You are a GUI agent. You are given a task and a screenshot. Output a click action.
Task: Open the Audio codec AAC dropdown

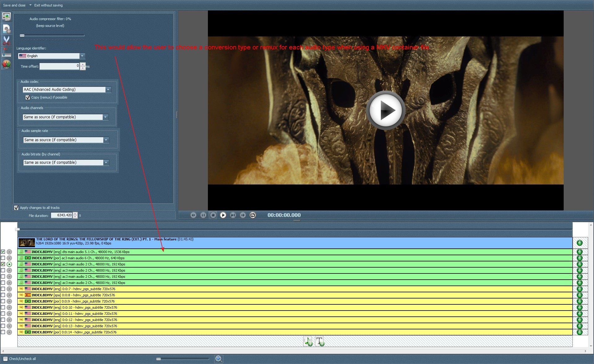click(x=108, y=90)
